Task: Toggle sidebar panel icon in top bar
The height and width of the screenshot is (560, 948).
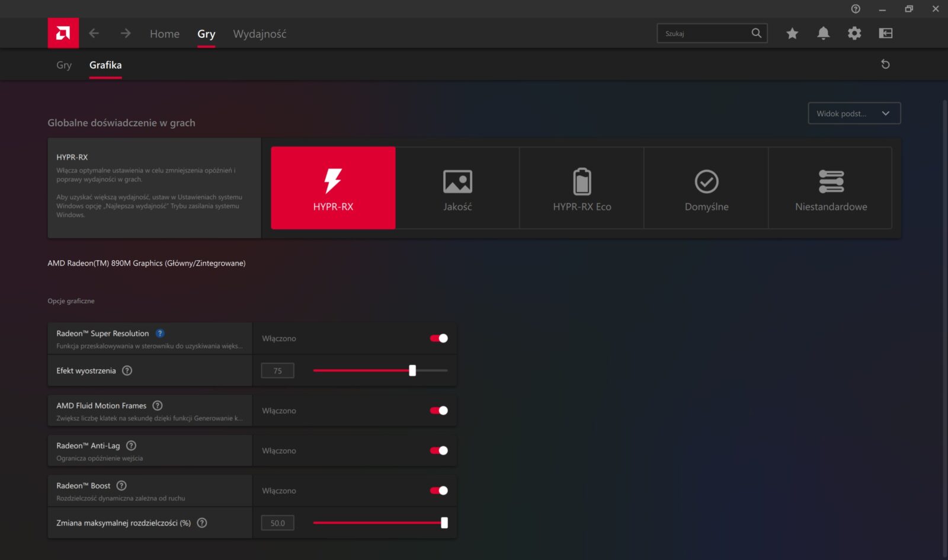Action: coord(885,33)
